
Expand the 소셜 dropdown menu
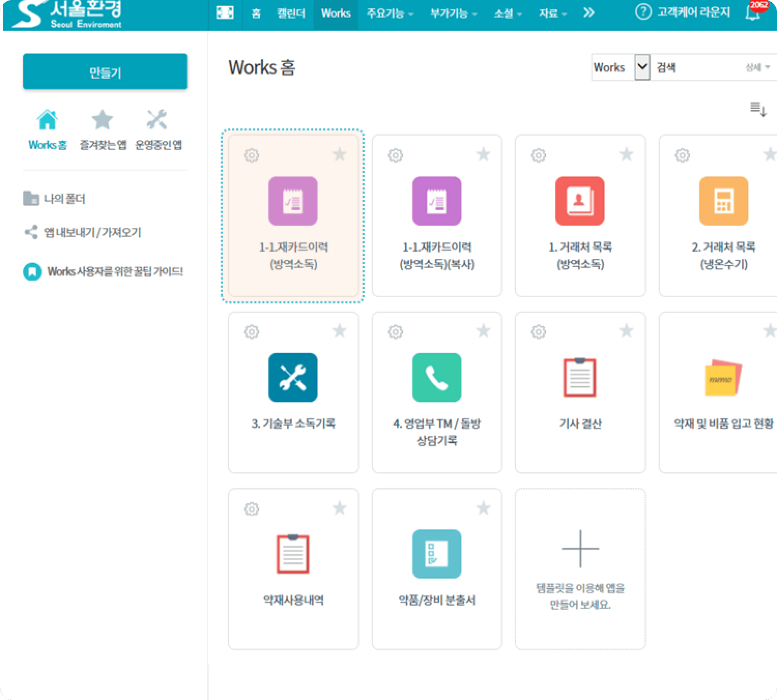[508, 13]
